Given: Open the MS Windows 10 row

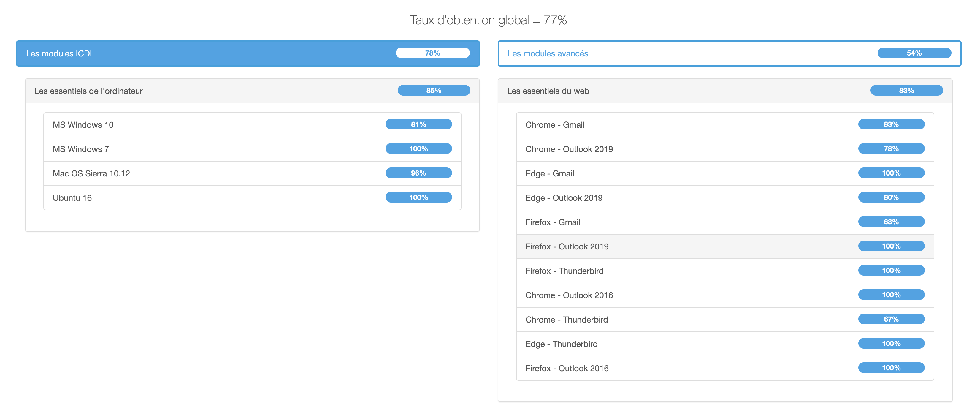Looking at the screenshot, I should point(83,125).
